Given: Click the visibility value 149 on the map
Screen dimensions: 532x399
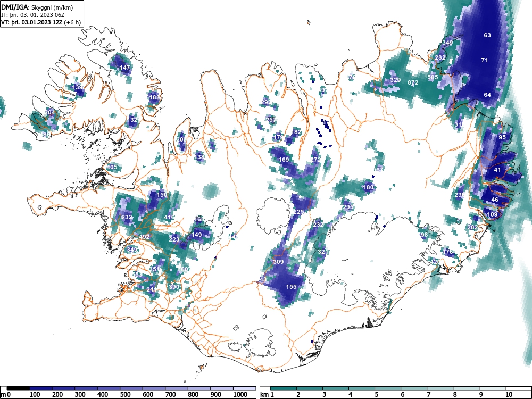Looking at the screenshot, I should (196, 235).
